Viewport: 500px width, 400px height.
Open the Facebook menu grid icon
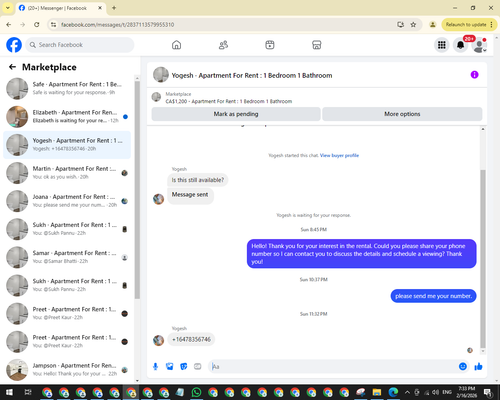click(442, 45)
